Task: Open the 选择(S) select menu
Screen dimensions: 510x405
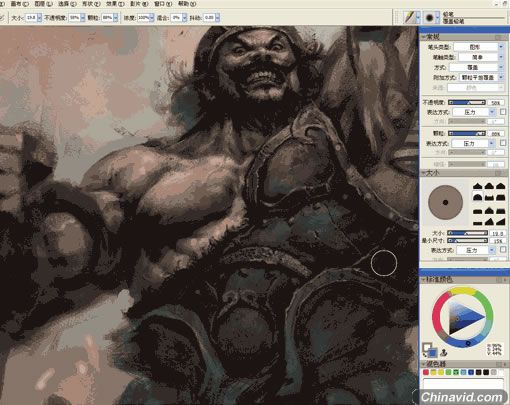Action: tap(67, 4)
